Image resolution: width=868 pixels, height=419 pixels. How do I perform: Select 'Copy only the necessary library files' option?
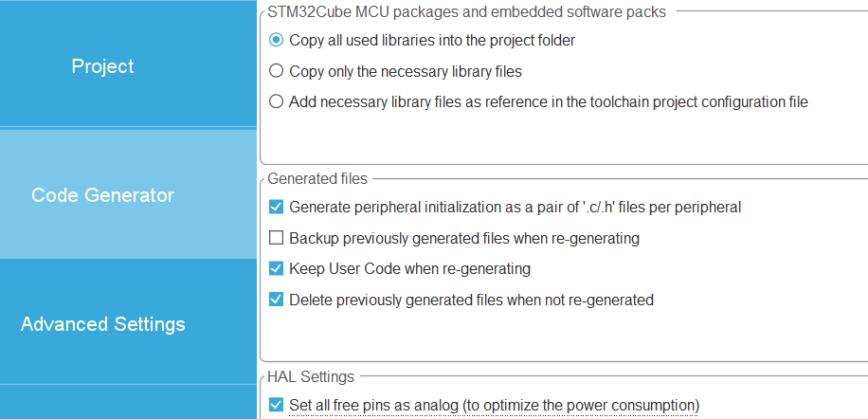[277, 71]
